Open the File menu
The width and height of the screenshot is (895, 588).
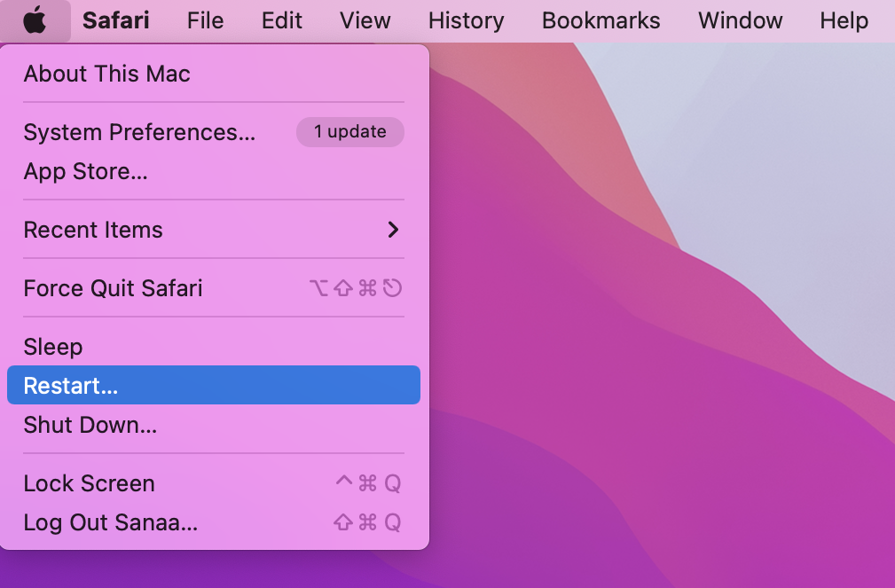(x=205, y=20)
